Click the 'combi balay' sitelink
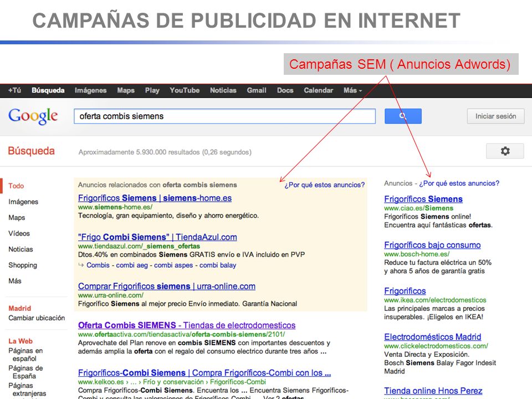 tap(217, 265)
